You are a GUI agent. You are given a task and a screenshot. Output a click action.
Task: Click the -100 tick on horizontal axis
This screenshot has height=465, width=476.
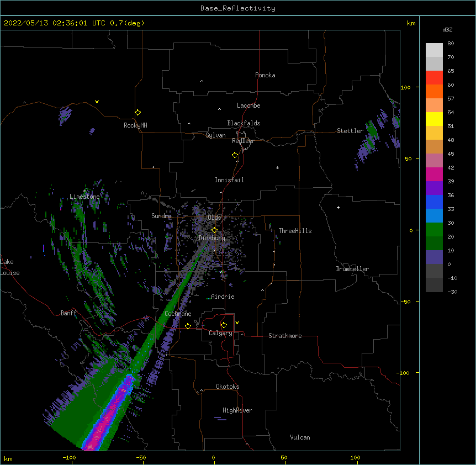click(x=69, y=457)
